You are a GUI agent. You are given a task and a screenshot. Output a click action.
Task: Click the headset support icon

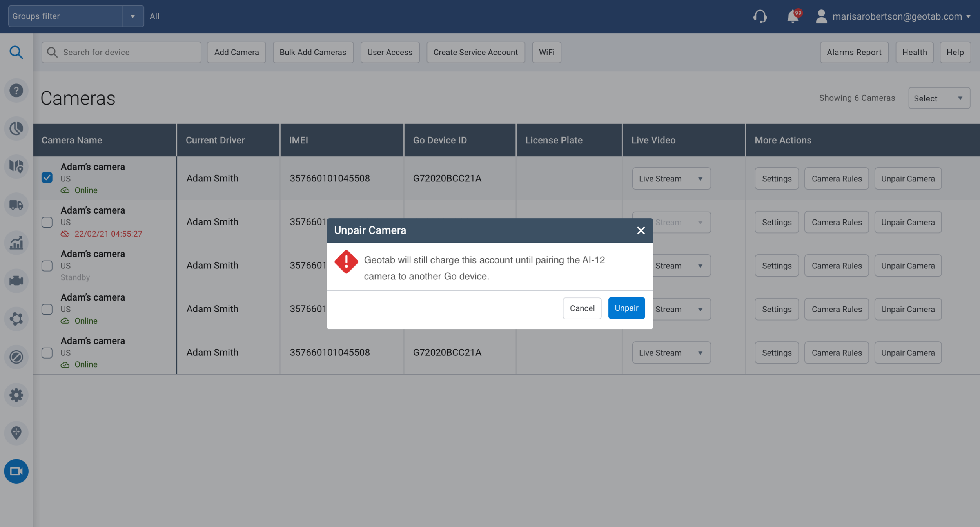(x=760, y=16)
